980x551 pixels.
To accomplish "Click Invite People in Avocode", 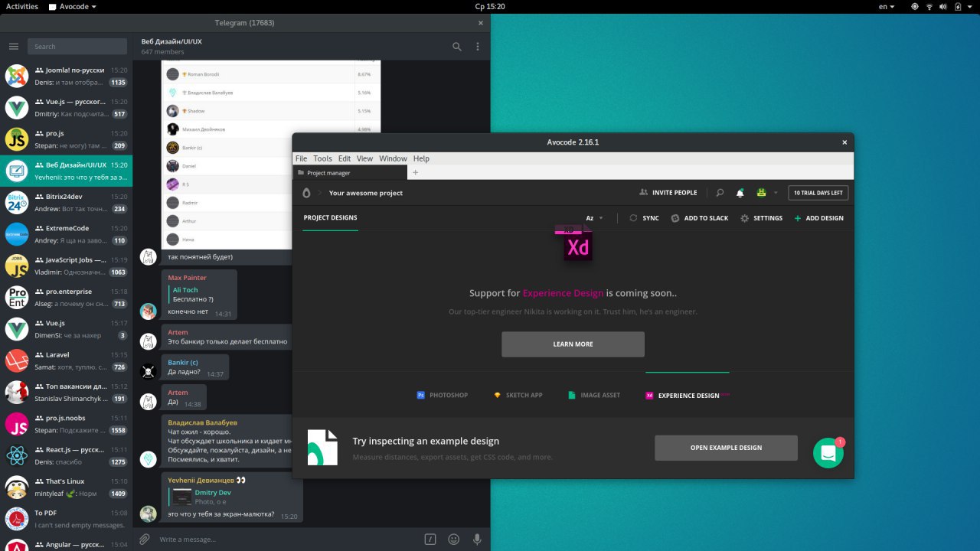I will coord(668,193).
